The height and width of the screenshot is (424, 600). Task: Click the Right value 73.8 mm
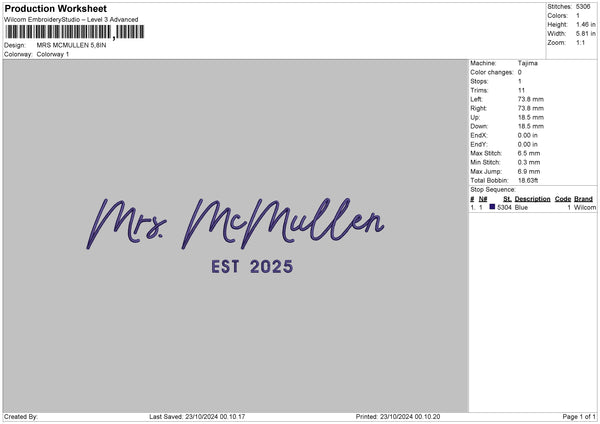tap(530, 108)
